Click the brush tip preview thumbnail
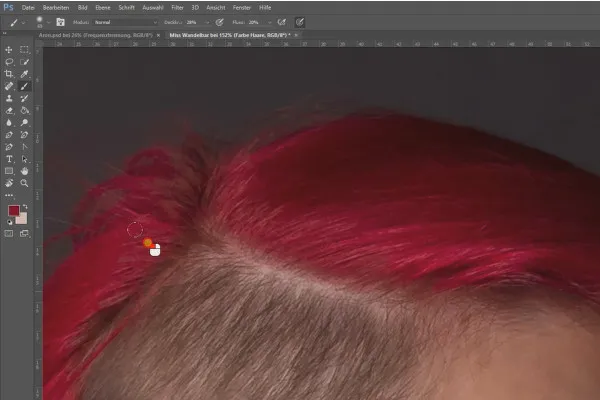Viewport: 600px width, 400px height. click(x=39, y=22)
